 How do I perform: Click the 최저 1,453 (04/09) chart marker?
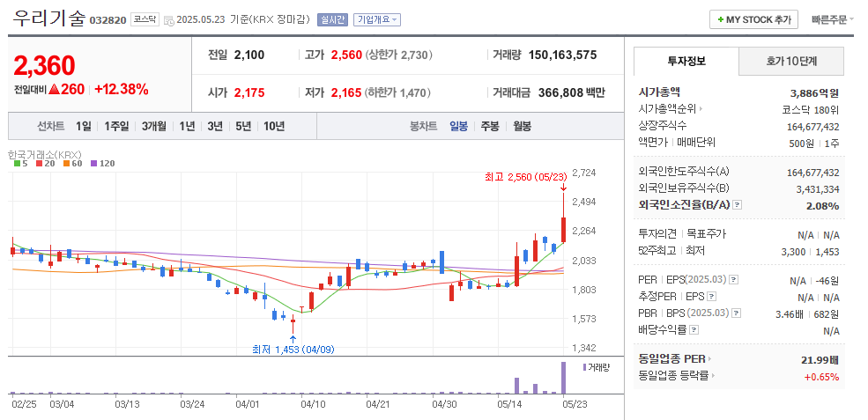(293, 350)
